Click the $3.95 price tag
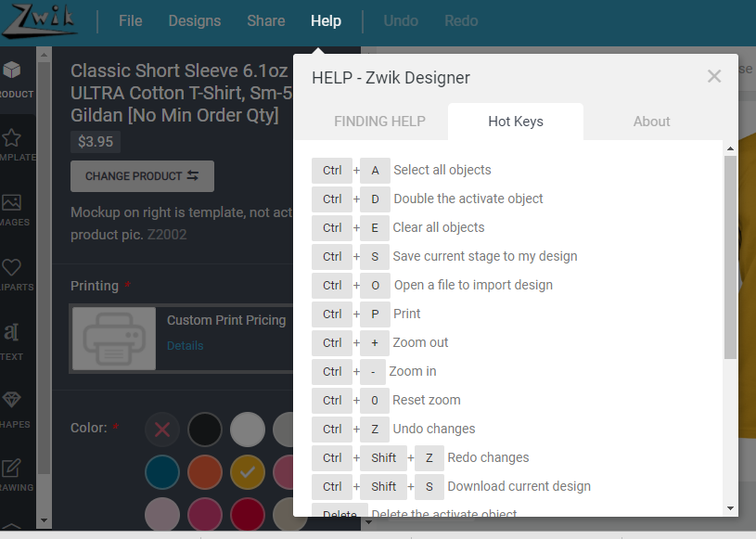The height and width of the screenshot is (539, 756). pyautogui.click(x=96, y=142)
